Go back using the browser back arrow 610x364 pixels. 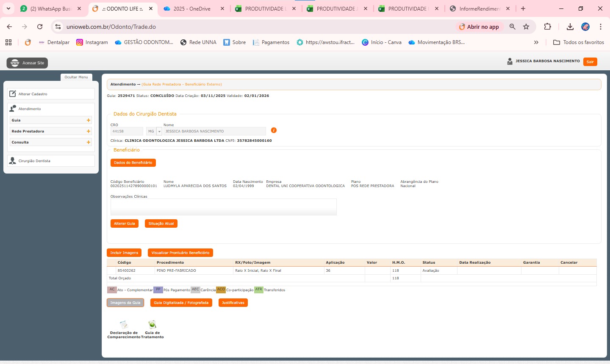[x=9, y=27]
